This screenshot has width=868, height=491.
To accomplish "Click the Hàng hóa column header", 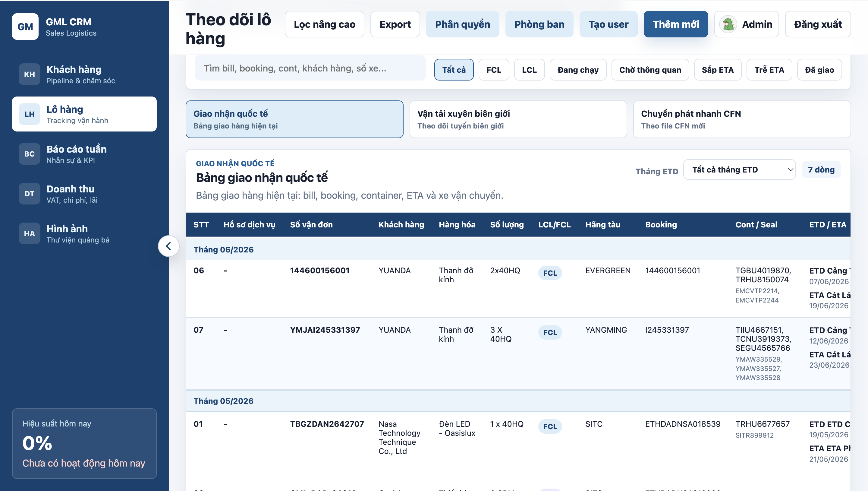I will tap(457, 225).
